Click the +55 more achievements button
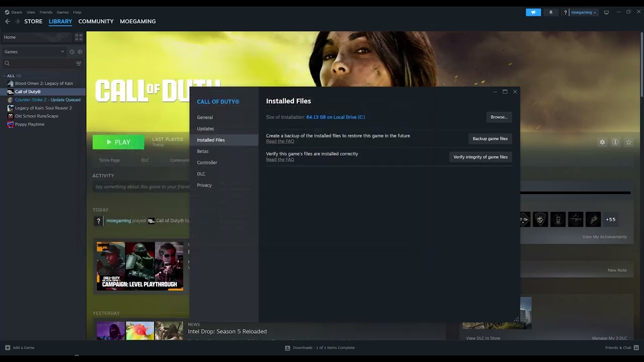Image resolution: width=644 pixels, height=362 pixels. 610,220
